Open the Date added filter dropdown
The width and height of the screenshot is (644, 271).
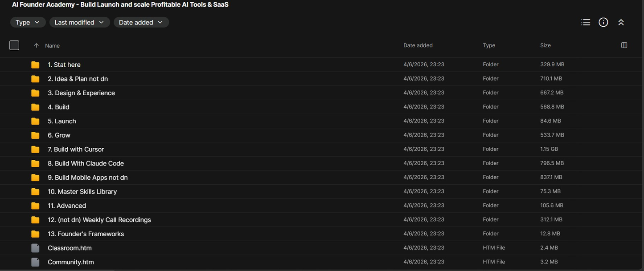(141, 22)
